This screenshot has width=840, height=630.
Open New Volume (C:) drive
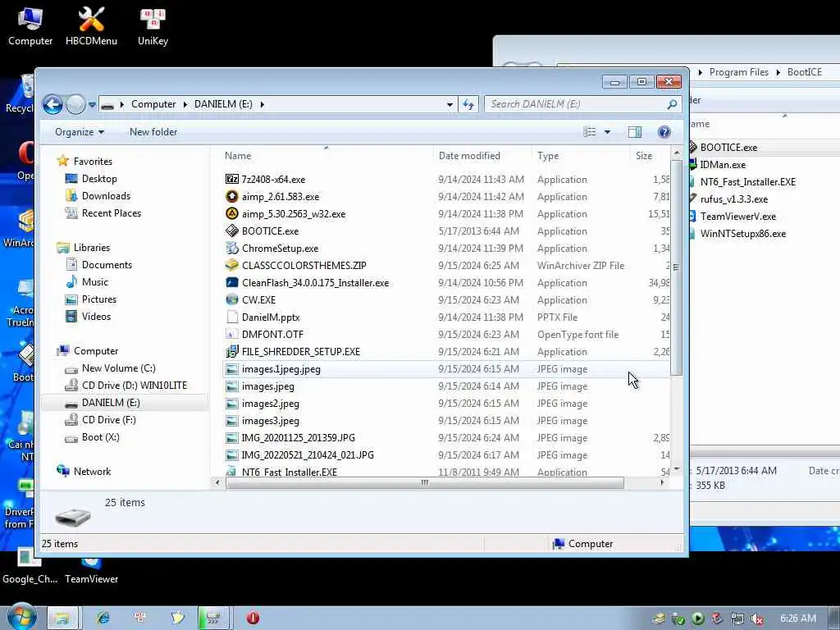pos(118,368)
